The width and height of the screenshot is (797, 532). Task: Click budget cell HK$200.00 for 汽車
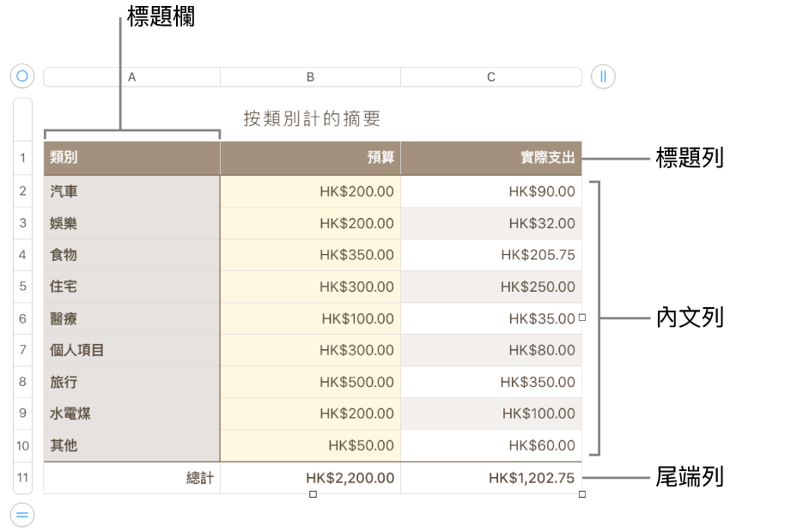coord(311,191)
